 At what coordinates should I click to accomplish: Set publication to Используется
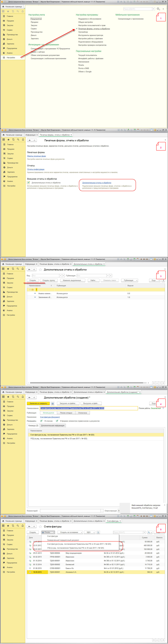point(48,413)
